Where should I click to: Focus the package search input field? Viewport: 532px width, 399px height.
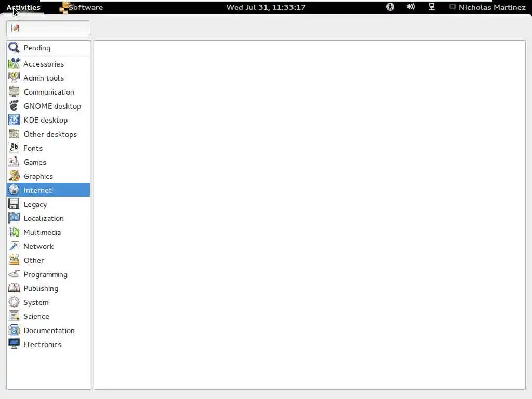48,28
